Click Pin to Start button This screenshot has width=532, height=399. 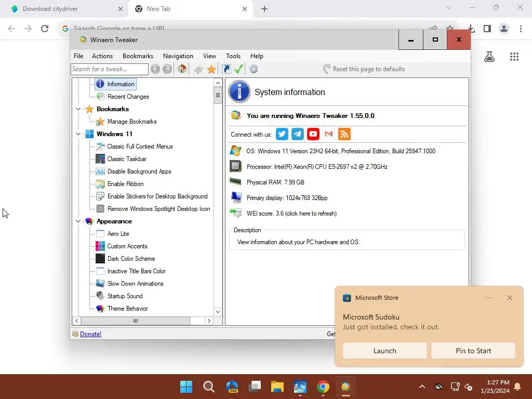point(473,351)
